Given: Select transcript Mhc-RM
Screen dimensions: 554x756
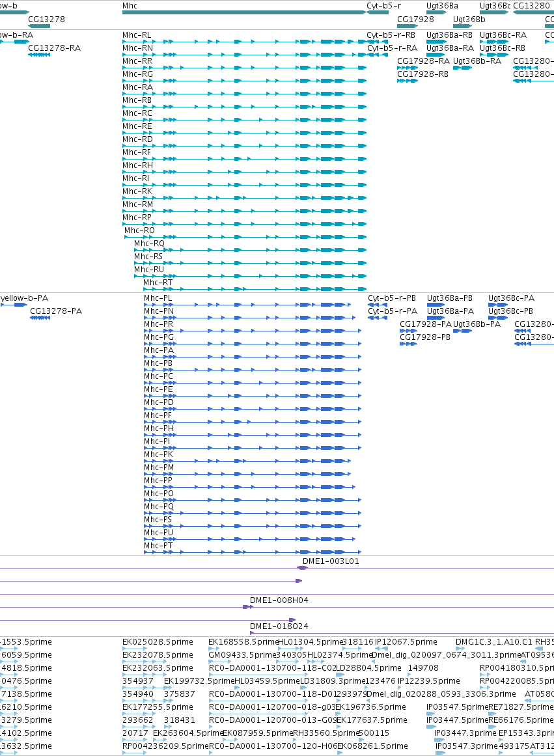Looking at the screenshot, I should click(137, 204).
